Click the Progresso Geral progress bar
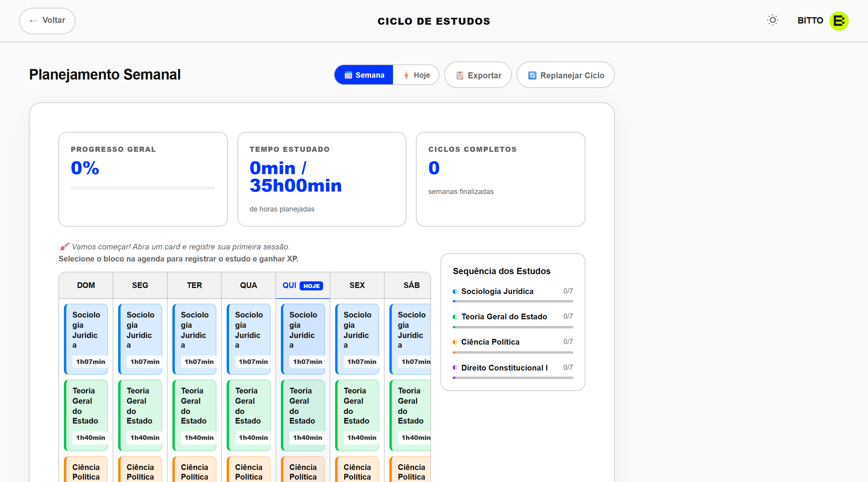 point(143,188)
